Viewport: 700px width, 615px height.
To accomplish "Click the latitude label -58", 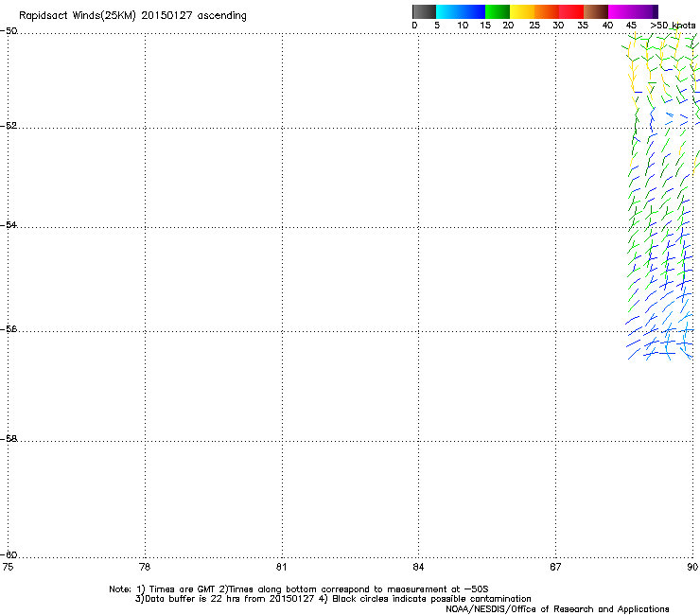I will click(x=9, y=439).
